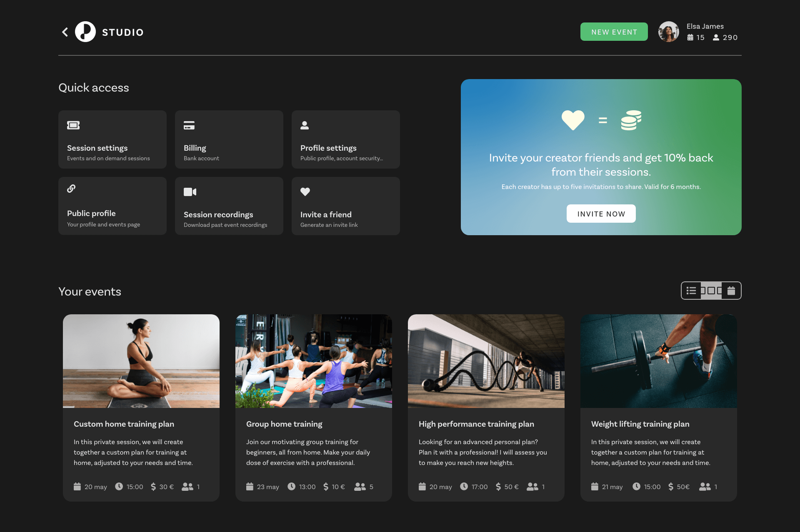Open Session recordings video icon
This screenshot has width=800, height=532.
pyautogui.click(x=190, y=191)
